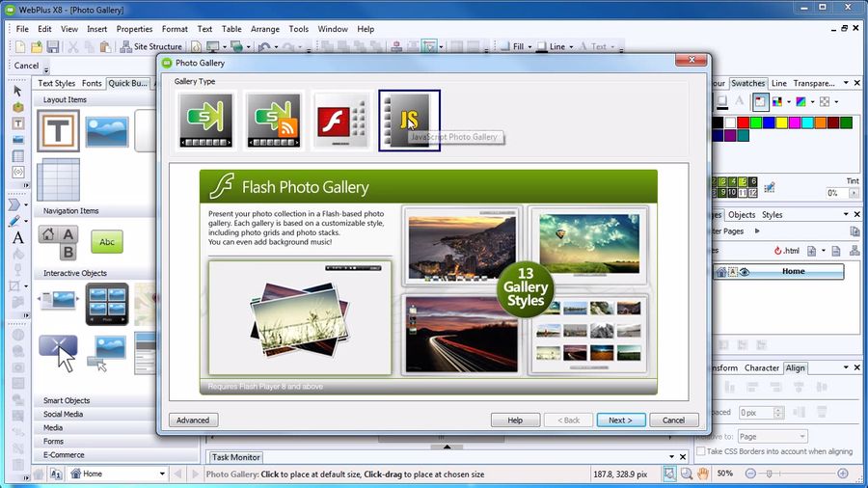Open the Relative to Page combo box
868x488 pixels.
pos(773,437)
